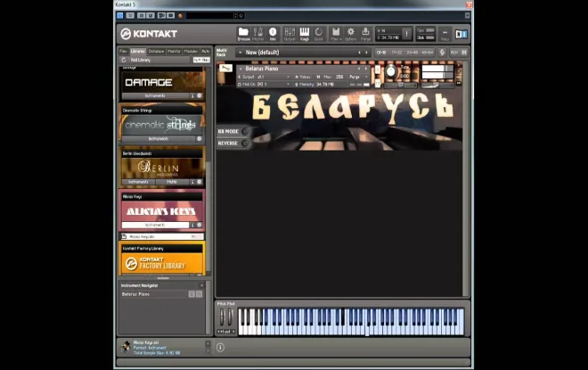Toggle the Info pane icon
The height and width of the screenshot is (370, 588).
point(273,34)
